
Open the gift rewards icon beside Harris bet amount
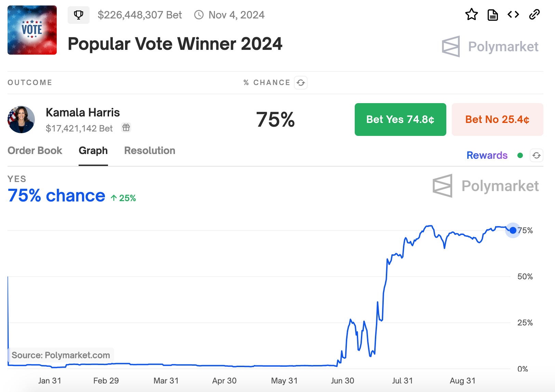click(x=126, y=128)
